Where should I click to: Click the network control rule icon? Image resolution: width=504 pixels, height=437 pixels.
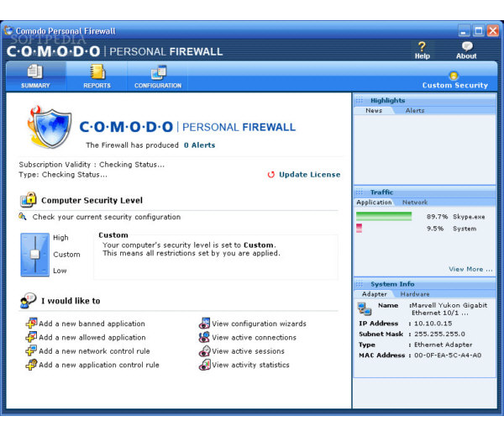[32, 350]
